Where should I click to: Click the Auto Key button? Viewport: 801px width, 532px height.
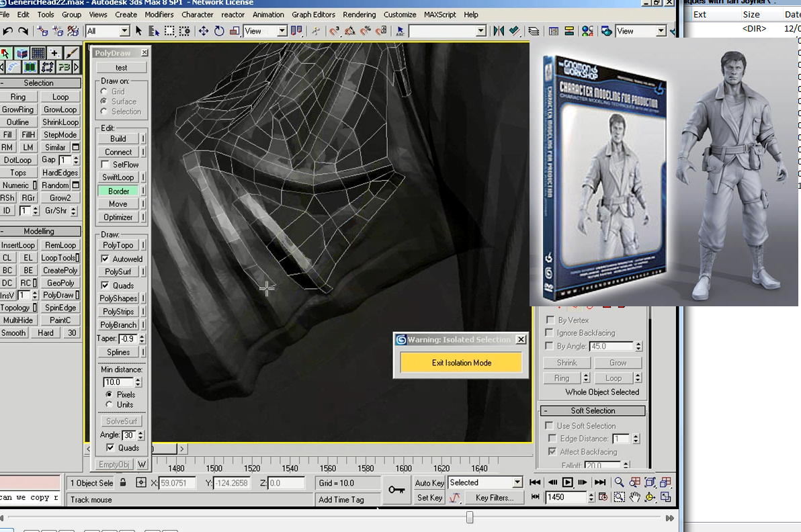[x=429, y=483]
